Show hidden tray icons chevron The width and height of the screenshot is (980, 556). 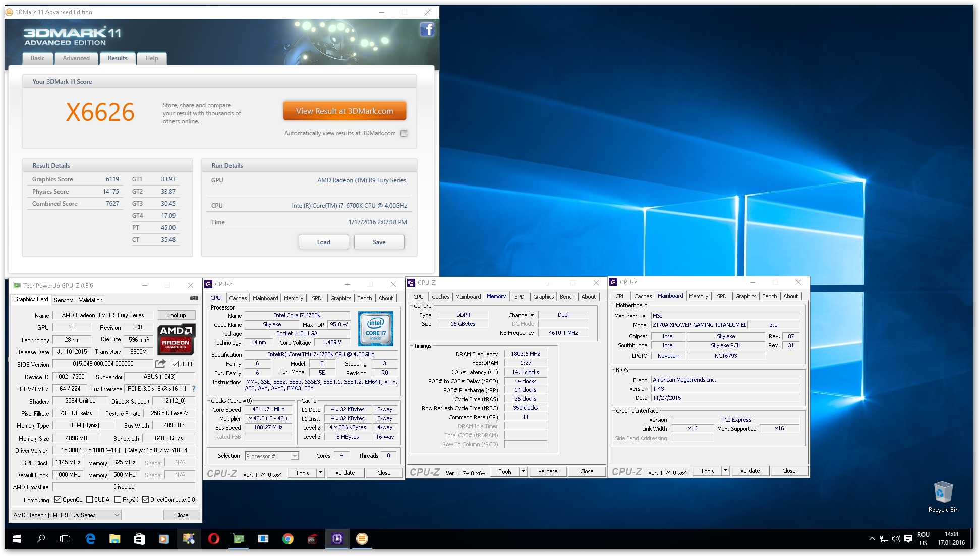[872, 539]
